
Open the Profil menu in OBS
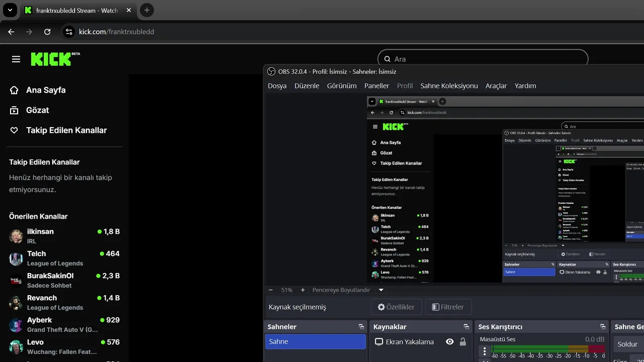click(405, 86)
